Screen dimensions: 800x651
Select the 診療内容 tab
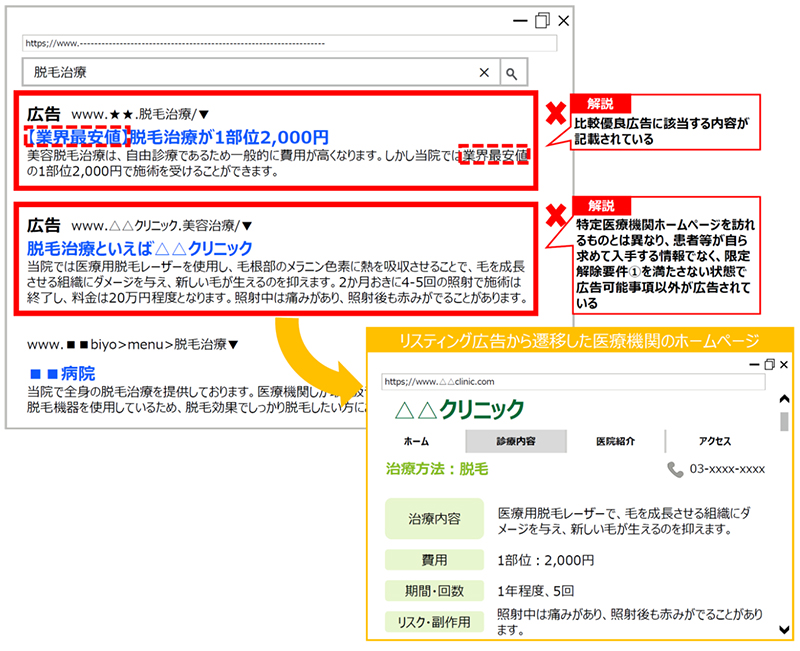coord(515,441)
